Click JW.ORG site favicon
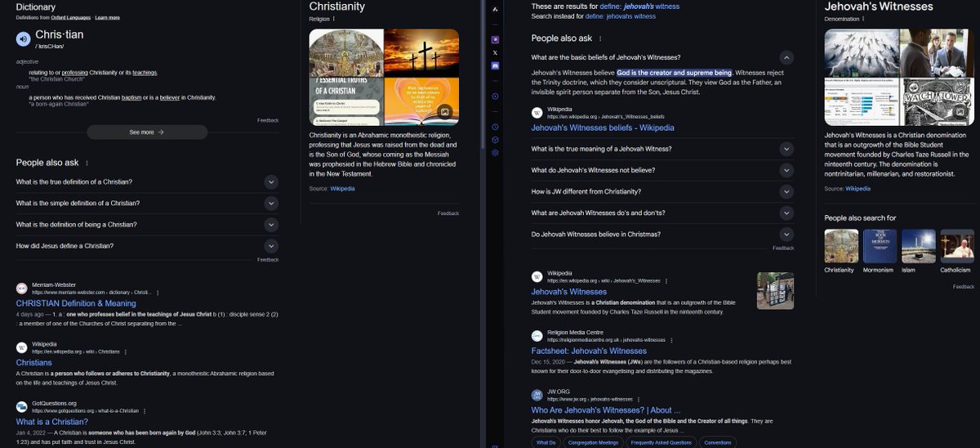The height and width of the screenshot is (448, 980). pyautogui.click(x=537, y=395)
